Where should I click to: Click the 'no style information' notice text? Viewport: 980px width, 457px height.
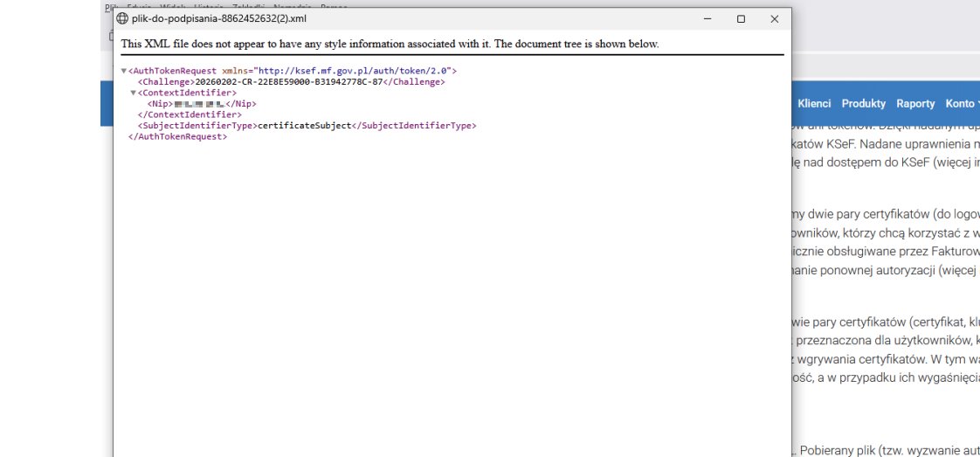click(x=390, y=44)
